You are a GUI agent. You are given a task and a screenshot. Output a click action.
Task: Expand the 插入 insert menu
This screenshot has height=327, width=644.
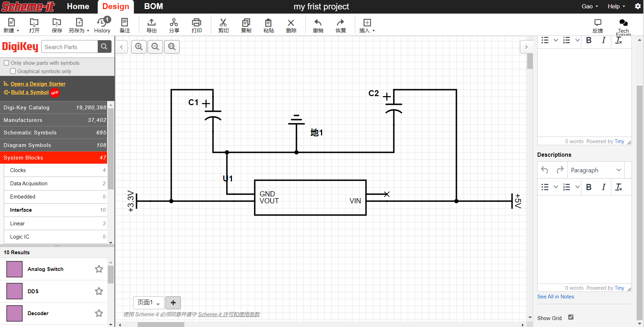click(367, 25)
